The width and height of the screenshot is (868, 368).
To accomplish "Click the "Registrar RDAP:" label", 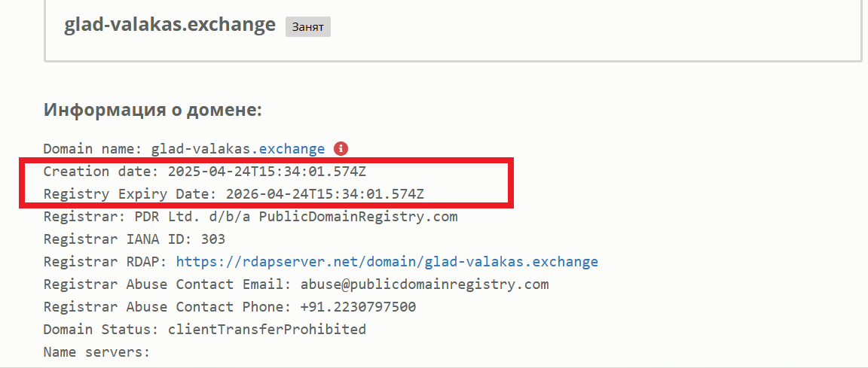I will [x=105, y=262].
